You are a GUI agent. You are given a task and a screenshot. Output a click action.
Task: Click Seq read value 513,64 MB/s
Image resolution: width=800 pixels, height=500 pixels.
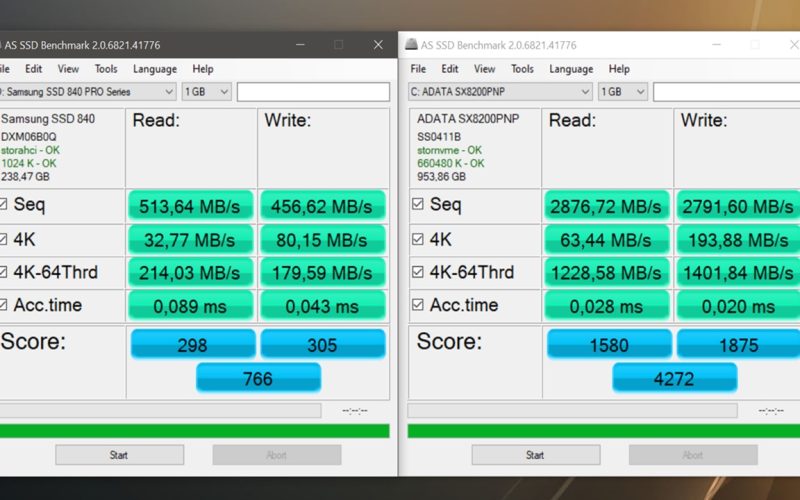(191, 205)
